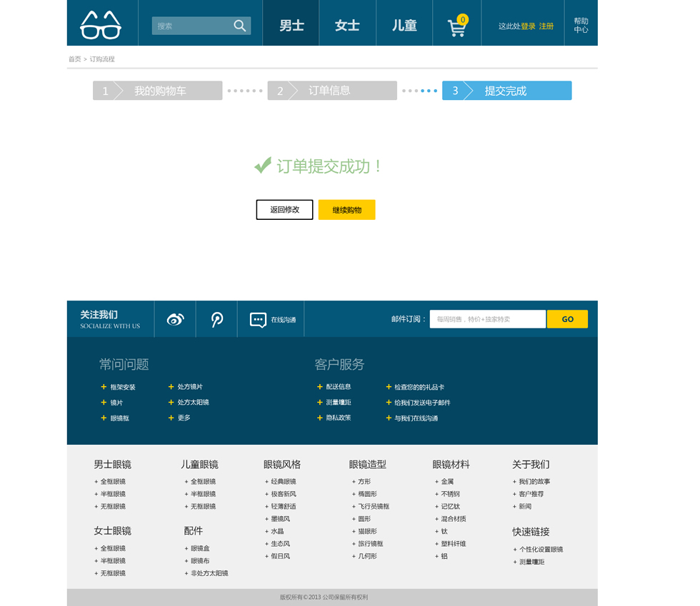Click the Pinterest-style social icon
Screen dimensions: 700x606
(217, 319)
